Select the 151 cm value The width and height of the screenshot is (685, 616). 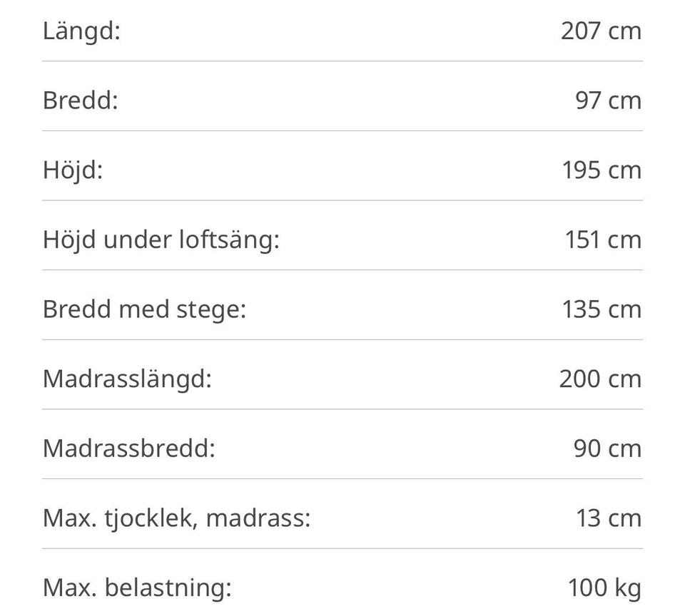tap(603, 240)
